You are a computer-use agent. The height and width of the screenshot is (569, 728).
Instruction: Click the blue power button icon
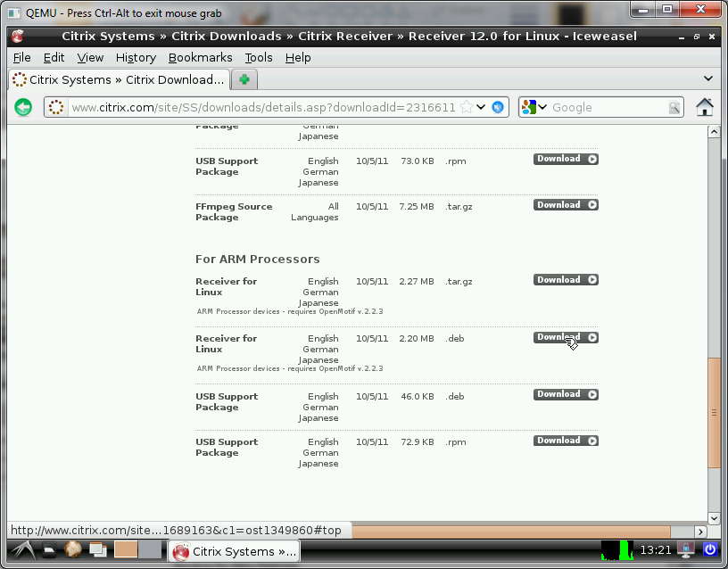[710, 550]
